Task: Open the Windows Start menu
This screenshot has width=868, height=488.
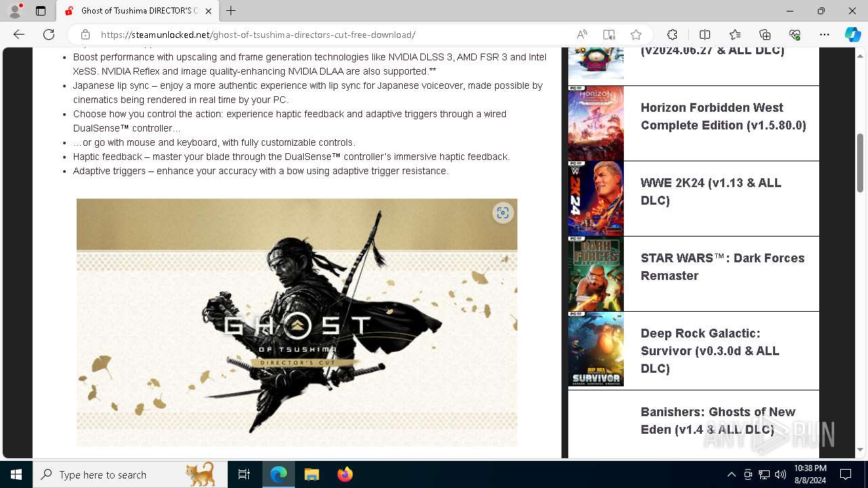Action: (x=16, y=474)
